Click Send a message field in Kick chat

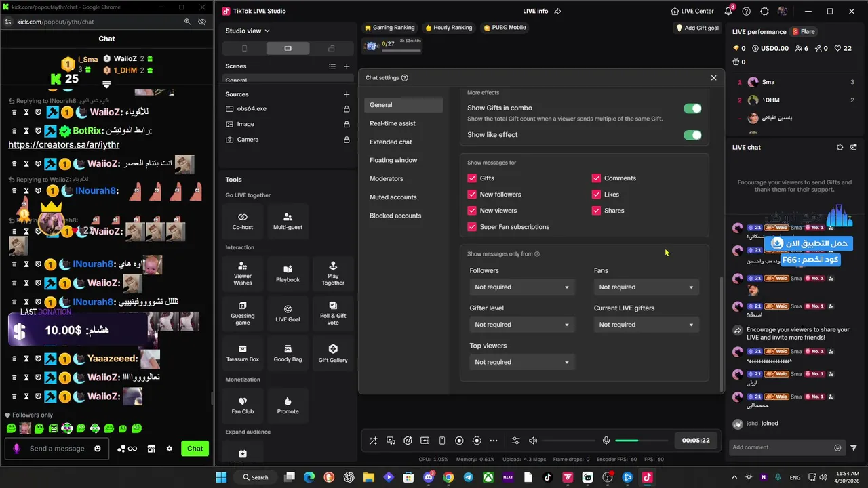coord(57,449)
